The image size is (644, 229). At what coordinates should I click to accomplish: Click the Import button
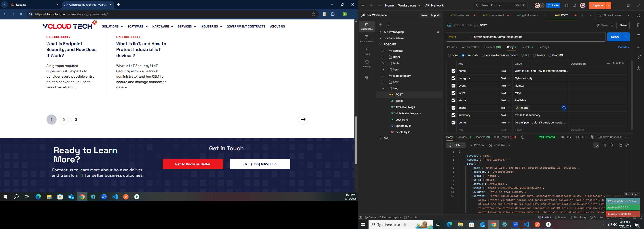(x=435, y=15)
